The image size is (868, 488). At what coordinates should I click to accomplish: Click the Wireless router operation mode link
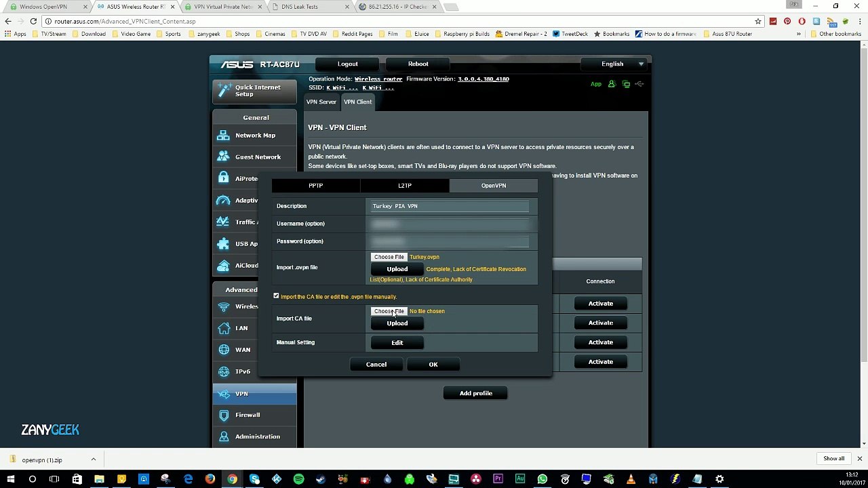[378, 79]
